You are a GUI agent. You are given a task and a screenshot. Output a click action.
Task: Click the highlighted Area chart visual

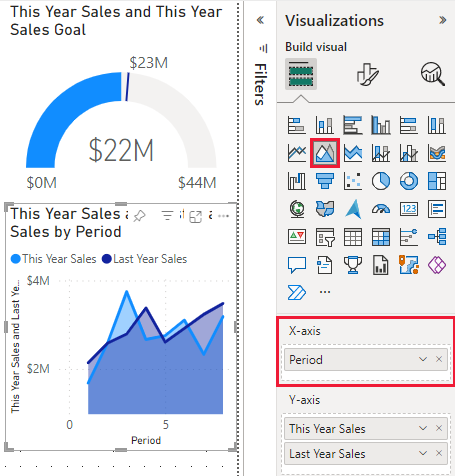coord(325,153)
